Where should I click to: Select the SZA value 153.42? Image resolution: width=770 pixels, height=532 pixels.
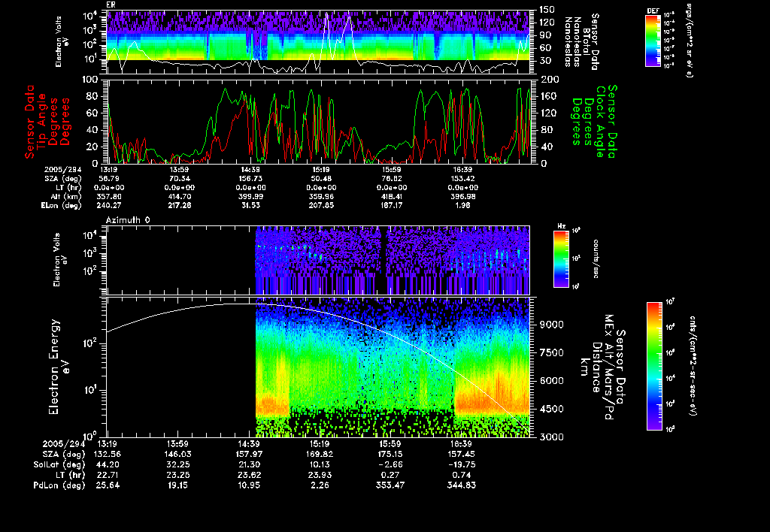[462, 179]
